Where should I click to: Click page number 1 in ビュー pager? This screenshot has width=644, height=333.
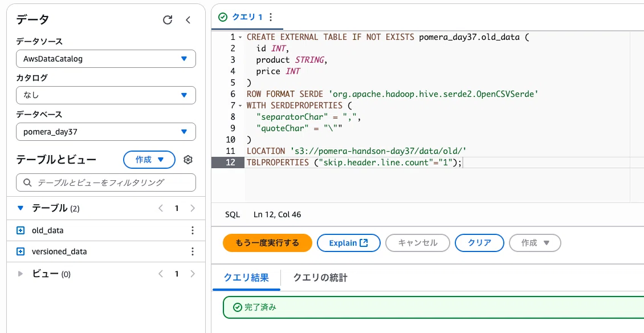pyautogui.click(x=177, y=273)
